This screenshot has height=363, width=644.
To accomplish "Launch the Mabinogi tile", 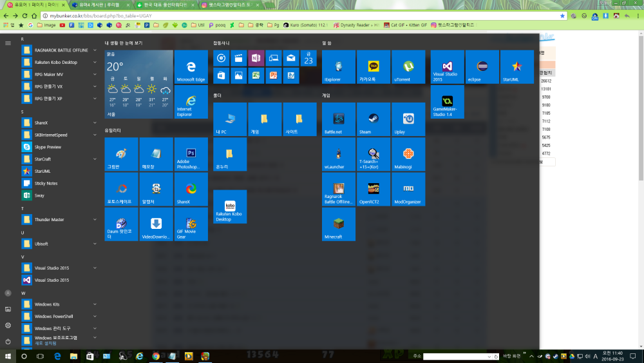I will point(408,154).
